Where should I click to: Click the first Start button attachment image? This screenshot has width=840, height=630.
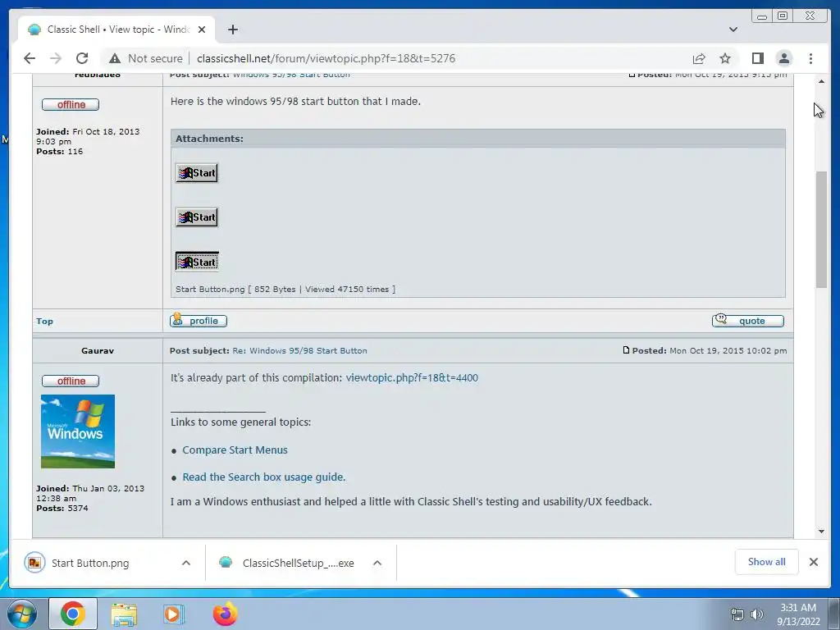pos(197,172)
